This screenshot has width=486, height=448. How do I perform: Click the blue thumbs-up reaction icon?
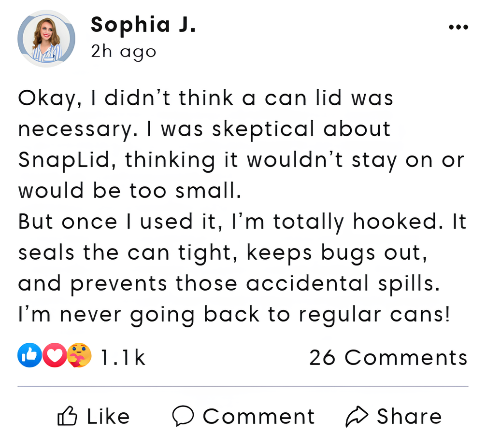coord(29,357)
